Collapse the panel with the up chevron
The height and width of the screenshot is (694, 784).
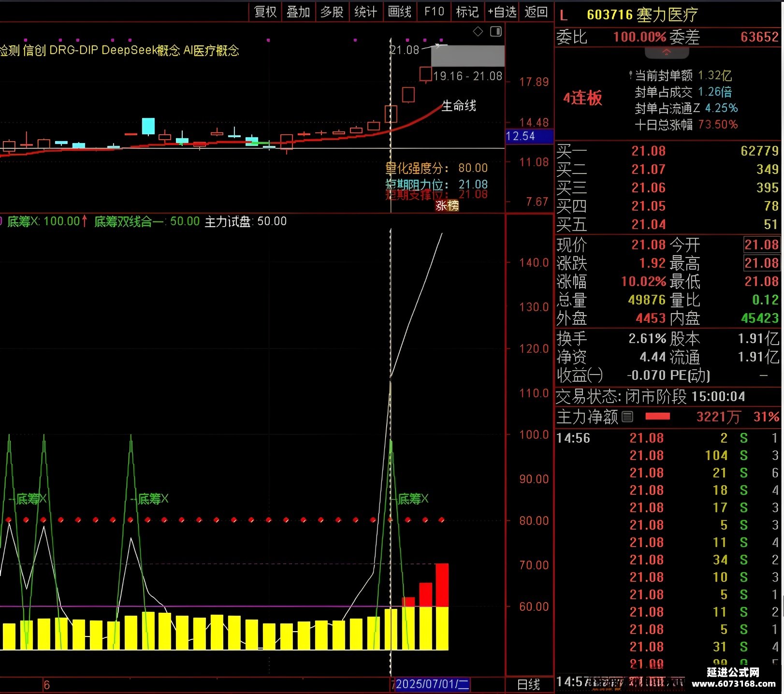(667, 52)
